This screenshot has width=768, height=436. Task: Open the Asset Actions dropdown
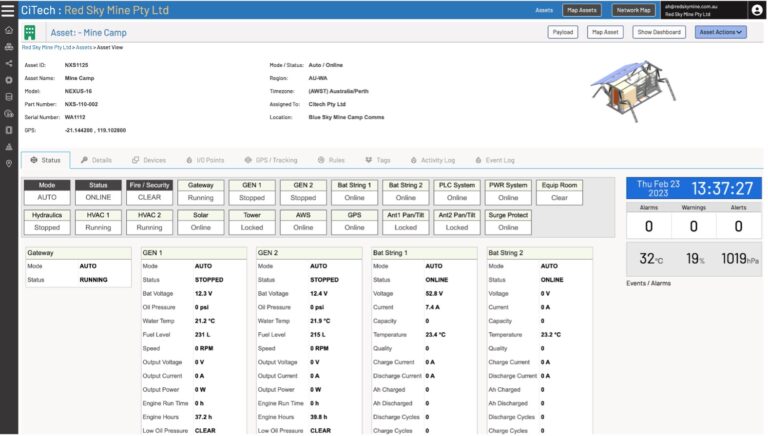(720, 32)
